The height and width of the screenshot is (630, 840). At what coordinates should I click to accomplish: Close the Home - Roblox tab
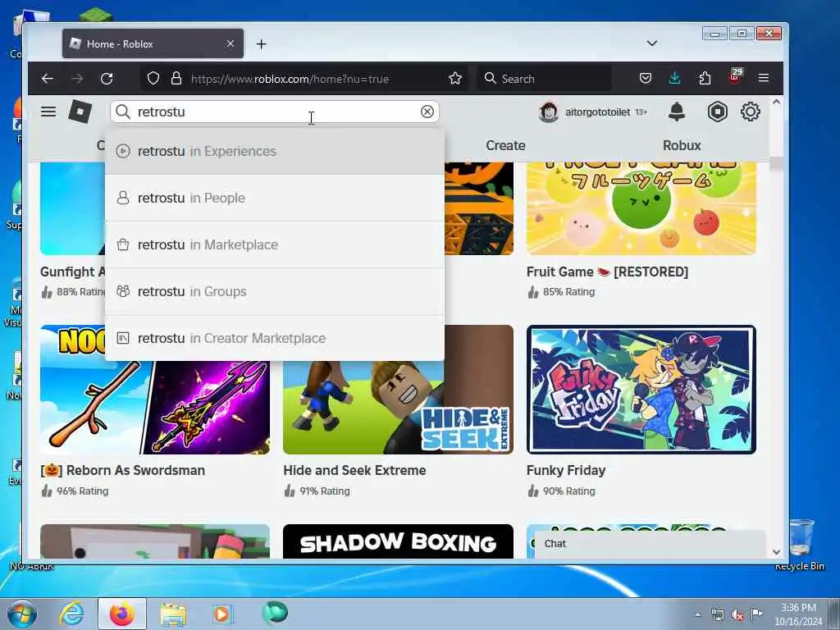pyautogui.click(x=230, y=43)
